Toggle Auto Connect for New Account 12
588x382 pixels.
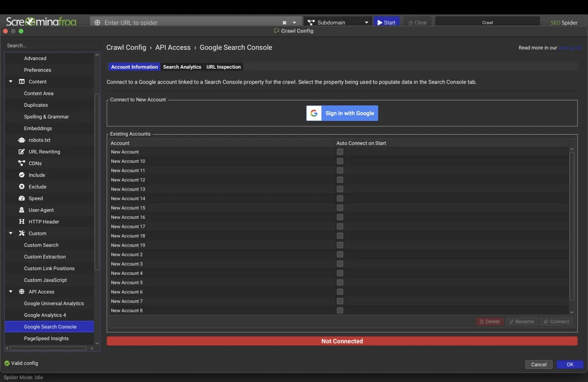pyautogui.click(x=340, y=180)
